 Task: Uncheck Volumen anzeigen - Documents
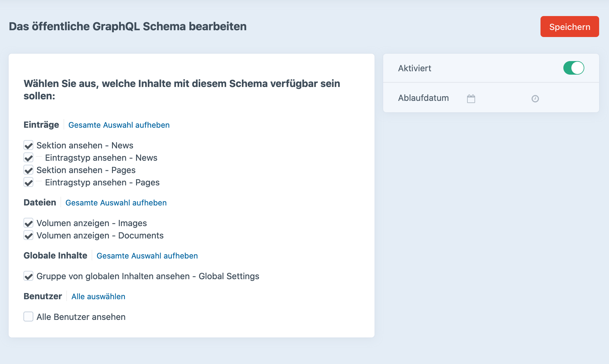pyautogui.click(x=28, y=235)
